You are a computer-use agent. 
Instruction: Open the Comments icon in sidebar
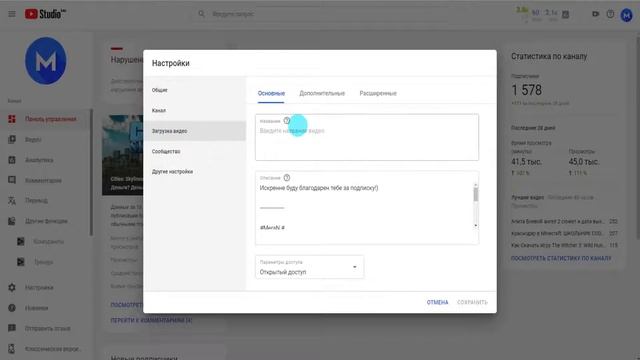(x=12, y=180)
